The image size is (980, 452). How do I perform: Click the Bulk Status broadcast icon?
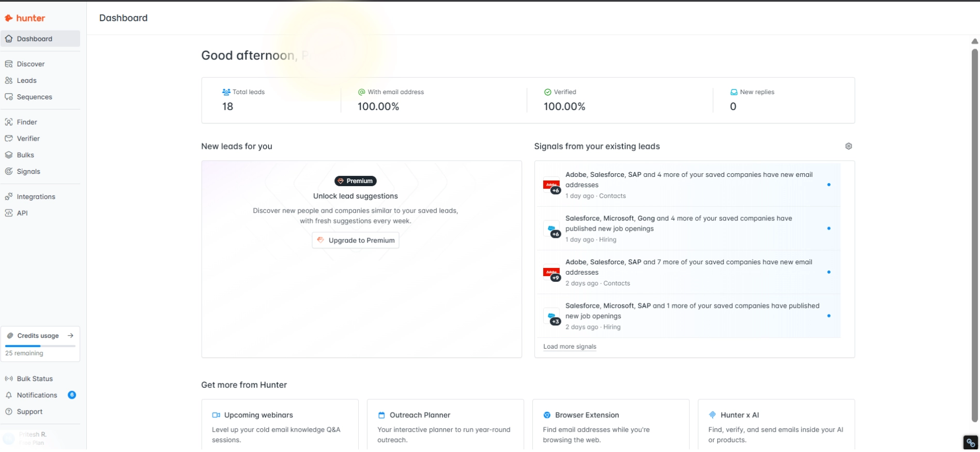[9, 379]
